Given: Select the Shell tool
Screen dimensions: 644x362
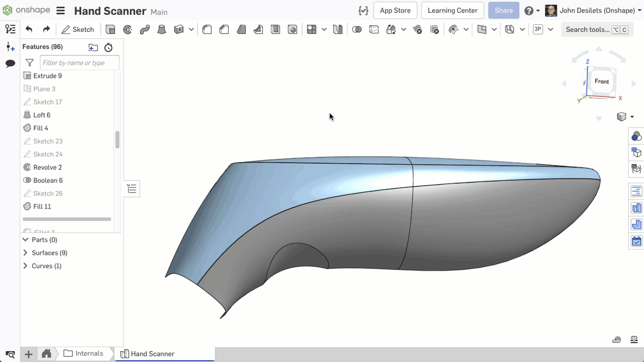Looking at the screenshot, I should (x=275, y=29).
